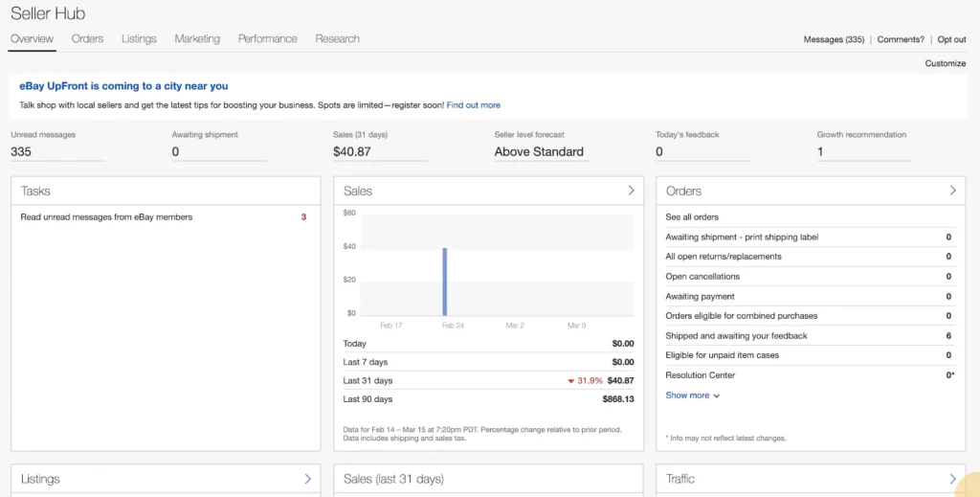980x497 pixels.
Task: Select the Research tab
Action: click(x=338, y=38)
